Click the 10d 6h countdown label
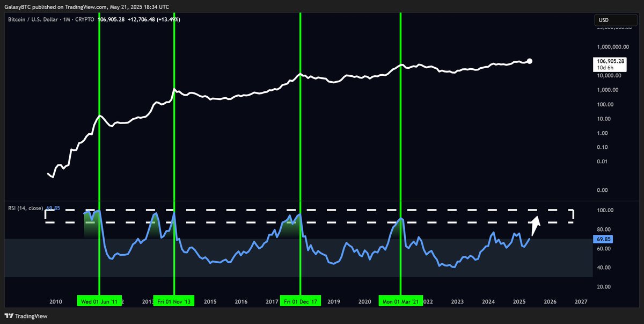 coord(606,68)
